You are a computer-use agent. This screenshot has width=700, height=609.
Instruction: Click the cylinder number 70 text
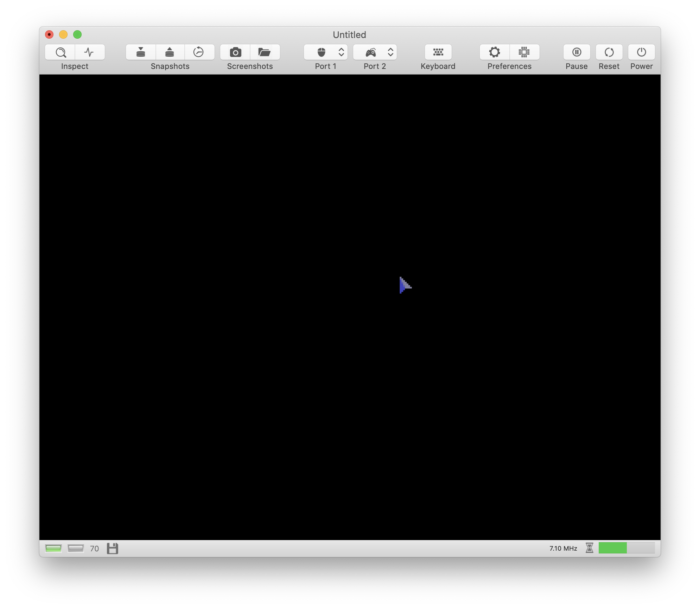point(94,549)
